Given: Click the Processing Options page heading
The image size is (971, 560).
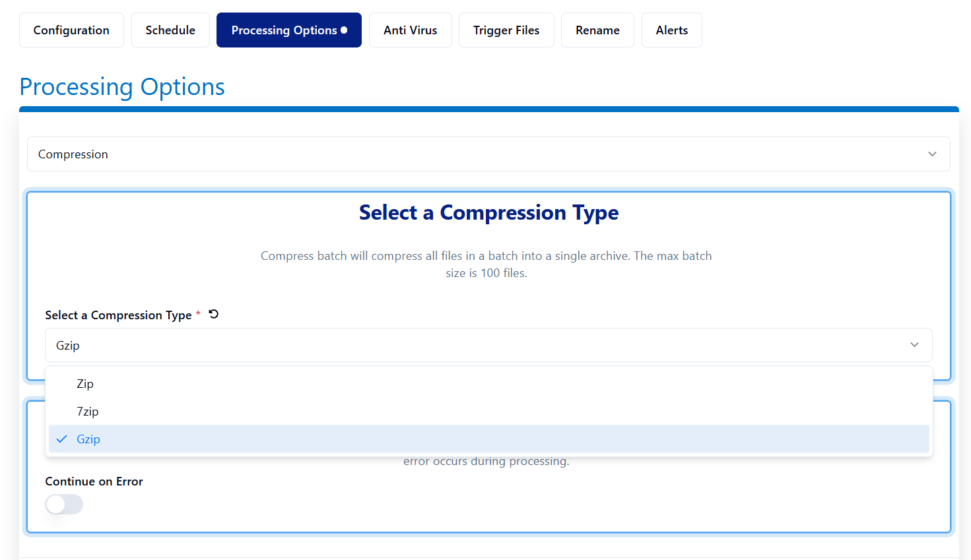Looking at the screenshot, I should tap(122, 87).
